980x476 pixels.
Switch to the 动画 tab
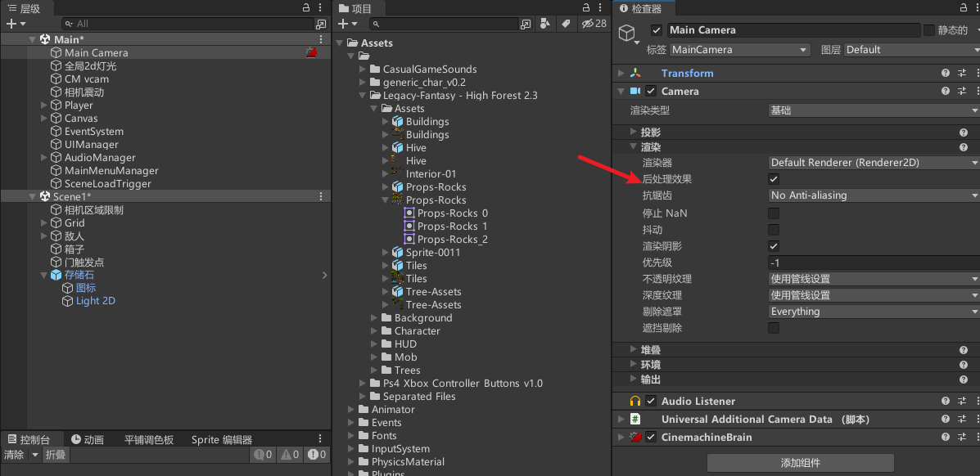pos(88,439)
